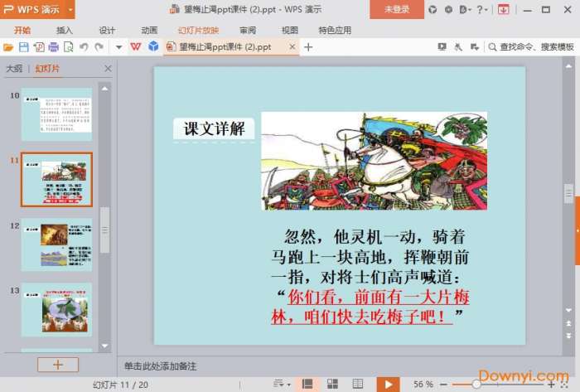Open the 审阅 ribbon tab

(x=248, y=31)
